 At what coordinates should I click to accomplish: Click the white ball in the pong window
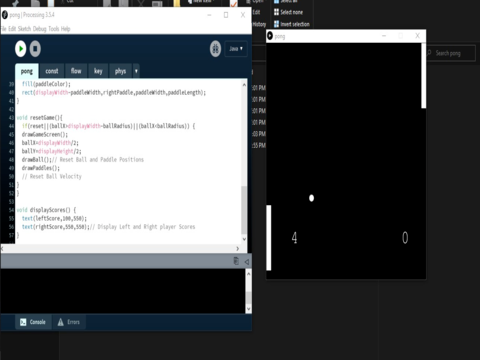[311, 198]
